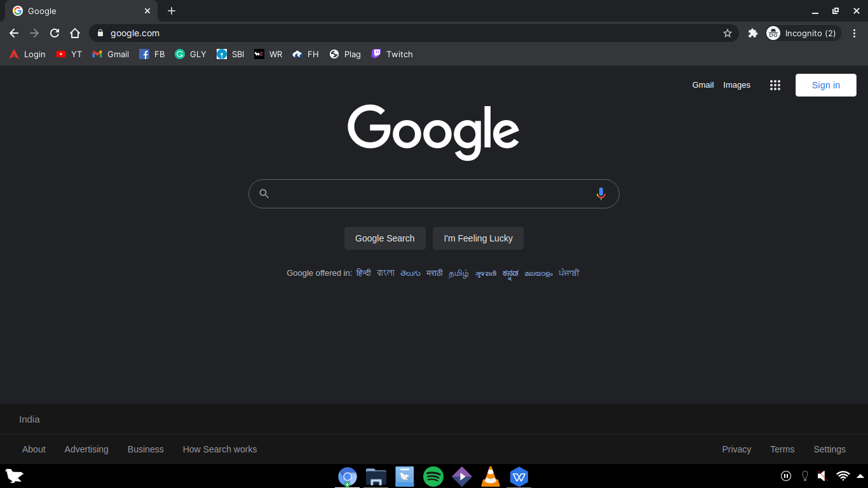868x488 pixels.
Task: Open the GLY bookmark
Action: pyautogui.click(x=191, y=54)
